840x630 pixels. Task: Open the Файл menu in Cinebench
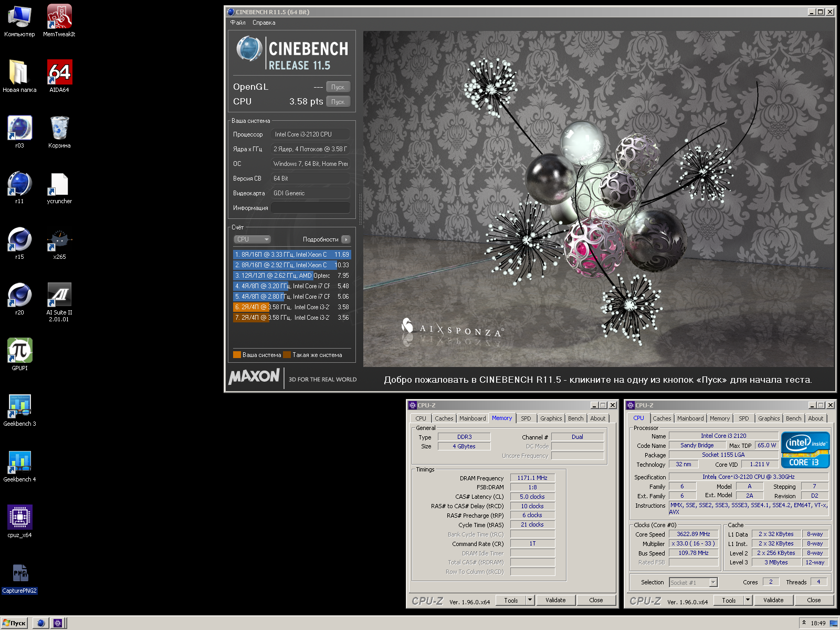coord(238,23)
